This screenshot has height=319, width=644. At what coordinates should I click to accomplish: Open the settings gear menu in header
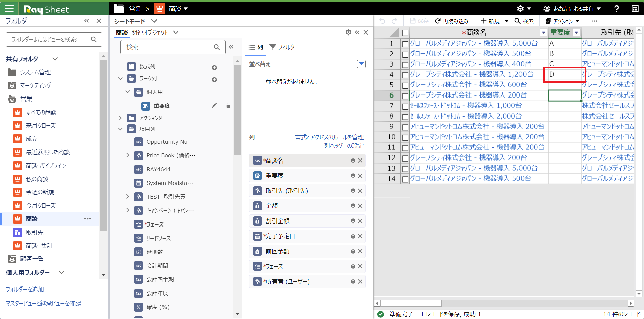(x=524, y=9)
